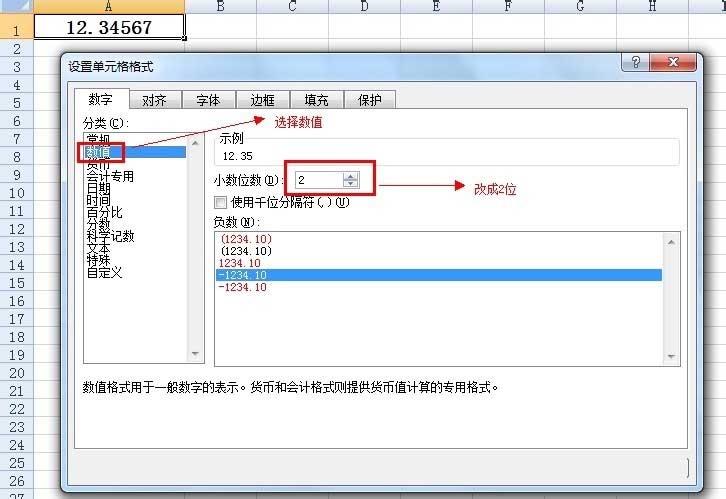
Task: Choose 自定义 category
Action: (104, 273)
